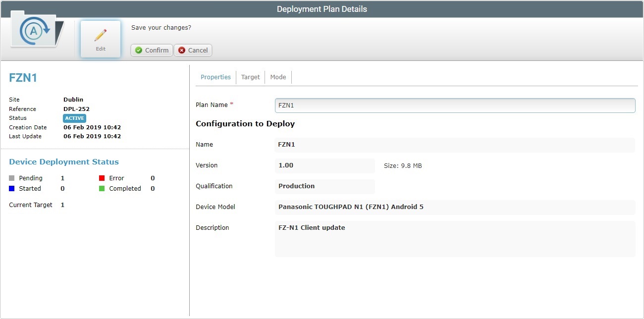Click inside the Plan Name input field
The height and width of the screenshot is (319, 644).
pos(454,105)
